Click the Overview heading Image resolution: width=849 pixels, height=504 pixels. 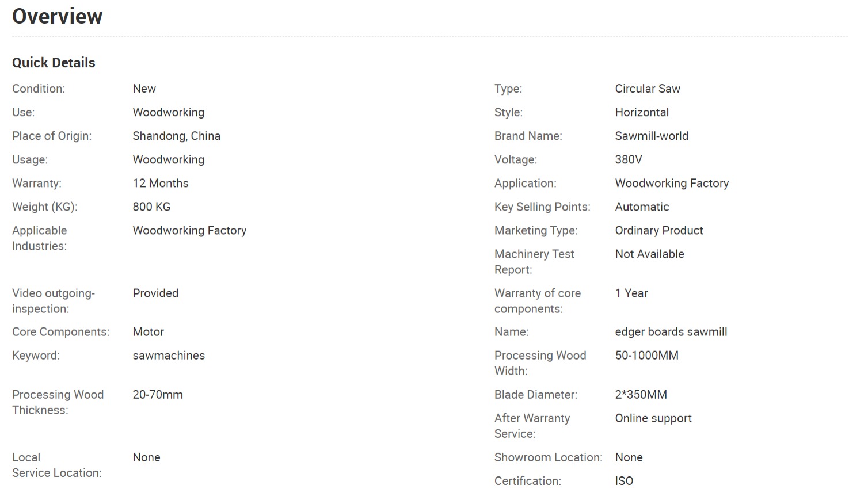coord(58,17)
